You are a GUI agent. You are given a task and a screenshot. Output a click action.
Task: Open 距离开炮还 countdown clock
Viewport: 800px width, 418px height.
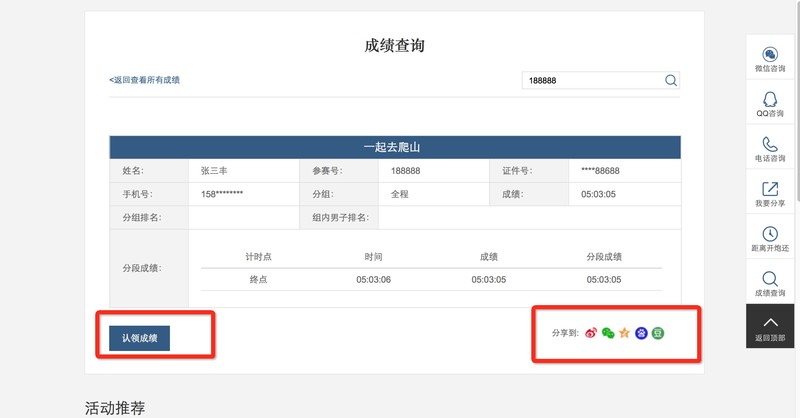[770, 239]
